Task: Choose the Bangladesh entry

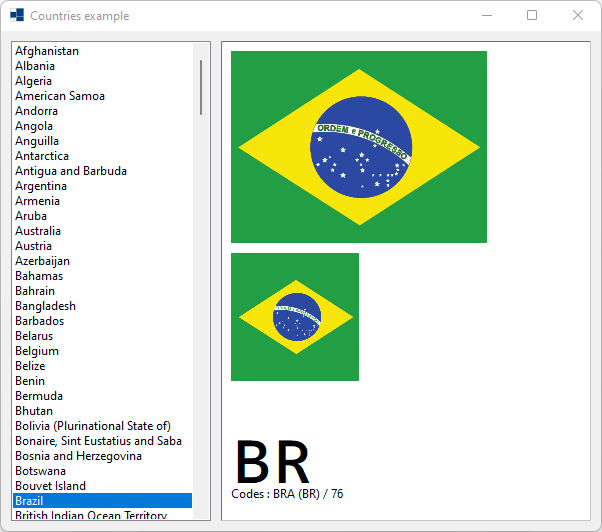Action: tap(103, 306)
